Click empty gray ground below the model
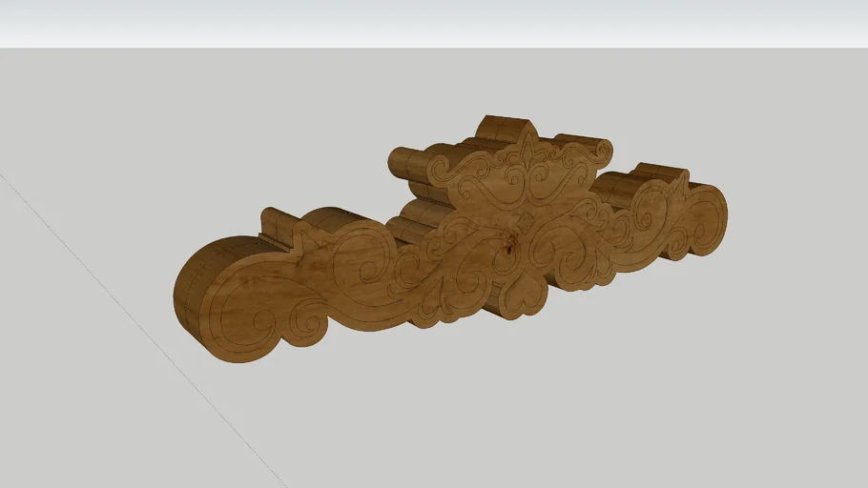 [x=477, y=410]
